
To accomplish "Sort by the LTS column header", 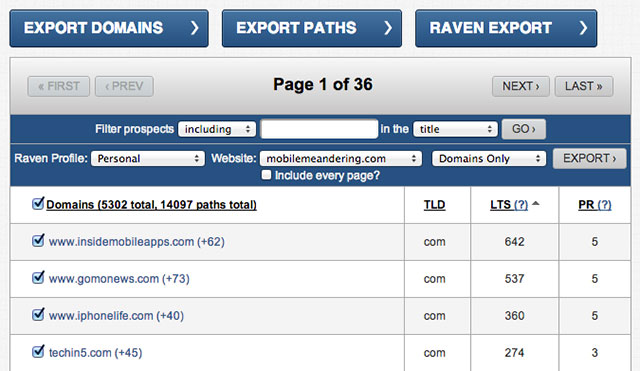I will point(500,204).
